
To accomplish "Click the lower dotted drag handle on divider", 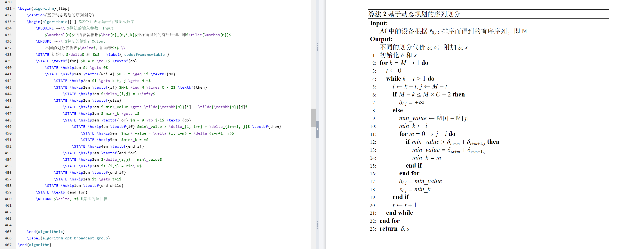I will pos(317,225).
